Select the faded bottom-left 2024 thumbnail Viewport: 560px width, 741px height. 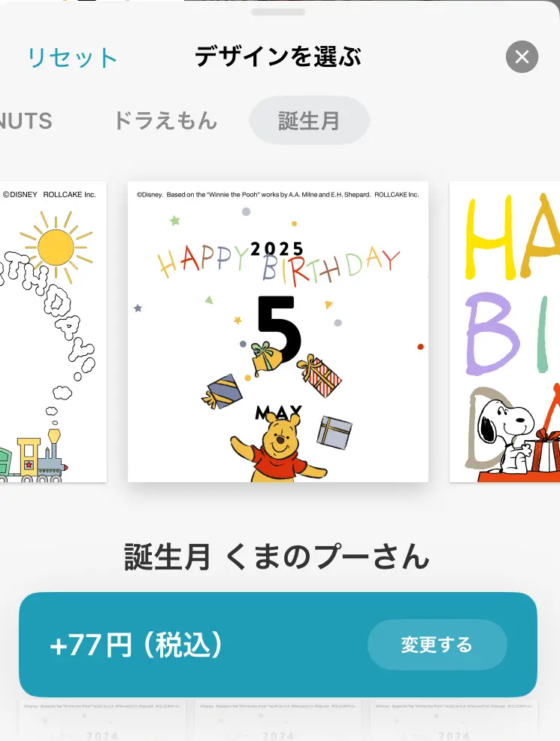[102, 721]
